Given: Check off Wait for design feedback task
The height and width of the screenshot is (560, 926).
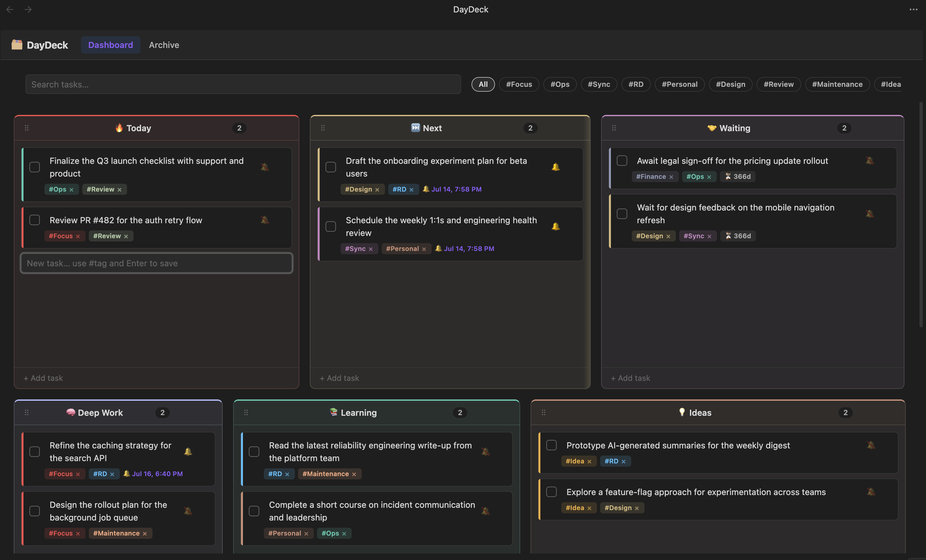Looking at the screenshot, I should [622, 214].
